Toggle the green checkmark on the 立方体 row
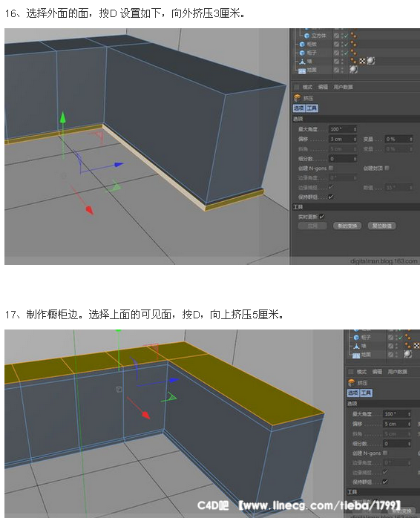 (346, 36)
